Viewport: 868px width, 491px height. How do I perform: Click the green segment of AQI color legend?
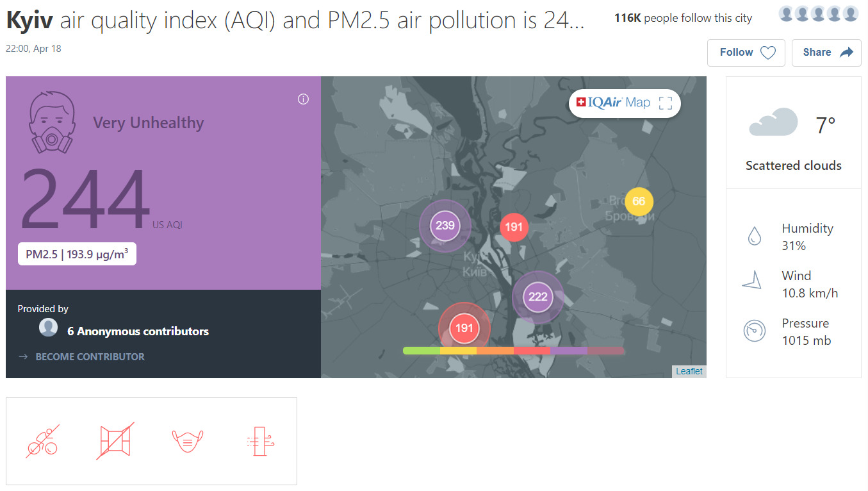click(422, 351)
